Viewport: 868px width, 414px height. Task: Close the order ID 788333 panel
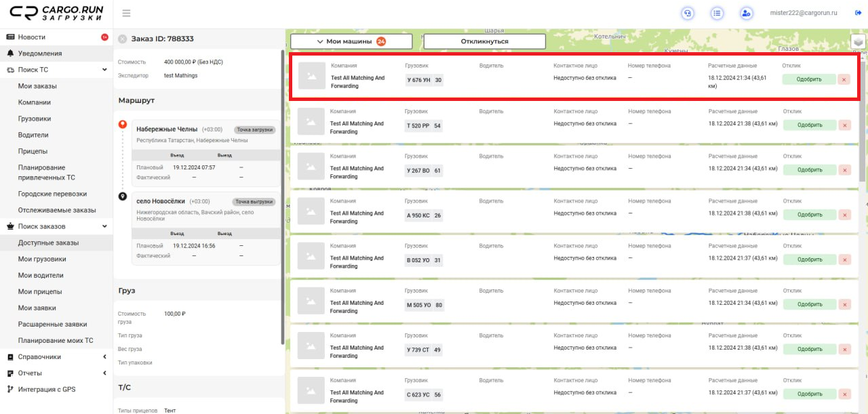[x=123, y=39]
